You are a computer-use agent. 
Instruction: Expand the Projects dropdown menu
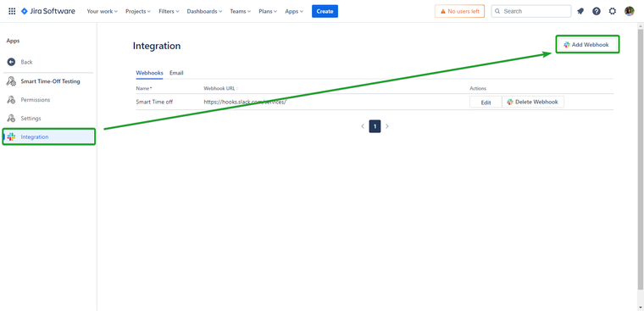click(x=138, y=11)
